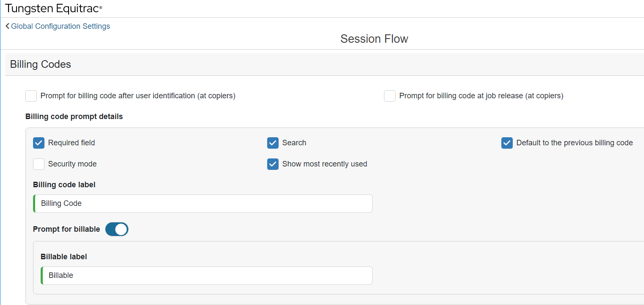The width and height of the screenshot is (644, 305).
Task: Turn off the Prompt for billable switch
Action: coord(117,229)
